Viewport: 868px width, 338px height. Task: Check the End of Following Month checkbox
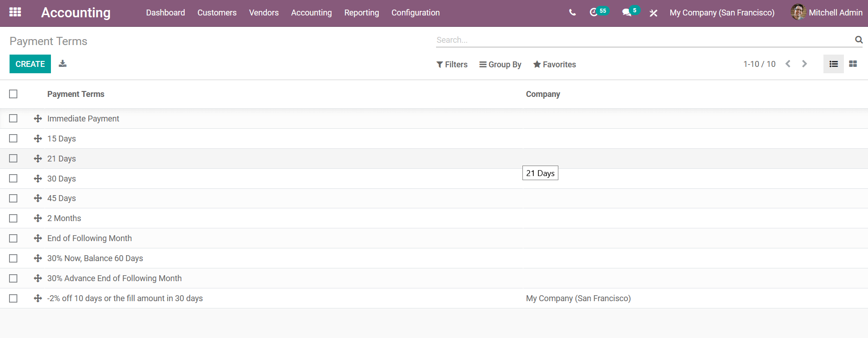[13, 238]
